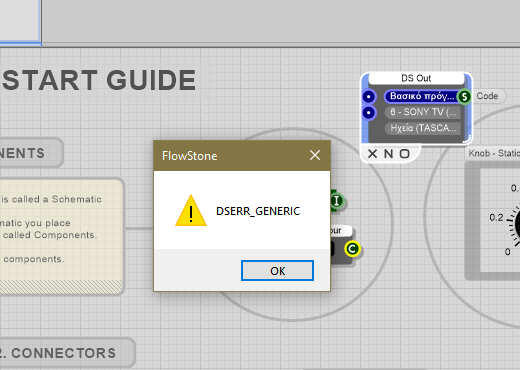
Task: Click the Schematic description note box
Action: (x=62, y=237)
